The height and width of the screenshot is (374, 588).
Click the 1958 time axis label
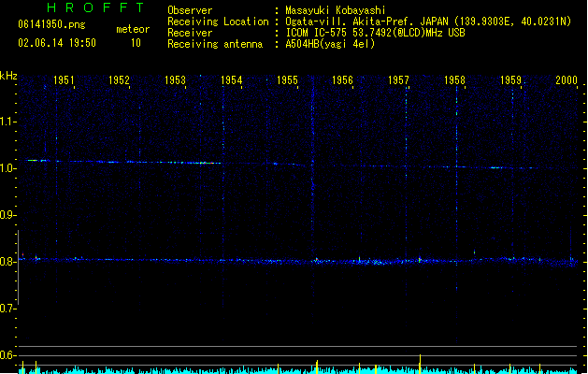(454, 80)
